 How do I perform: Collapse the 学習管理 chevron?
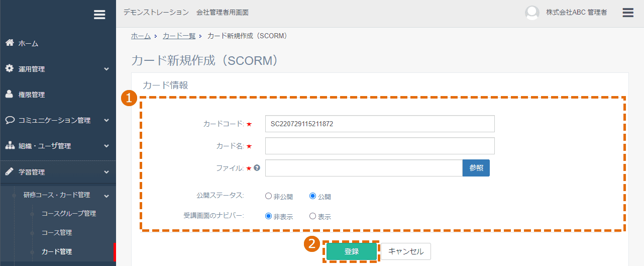tap(106, 172)
